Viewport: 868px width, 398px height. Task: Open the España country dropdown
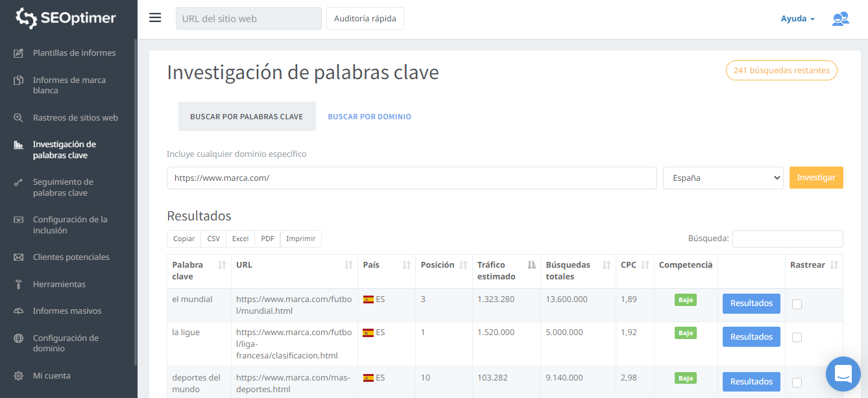[723, 178]
